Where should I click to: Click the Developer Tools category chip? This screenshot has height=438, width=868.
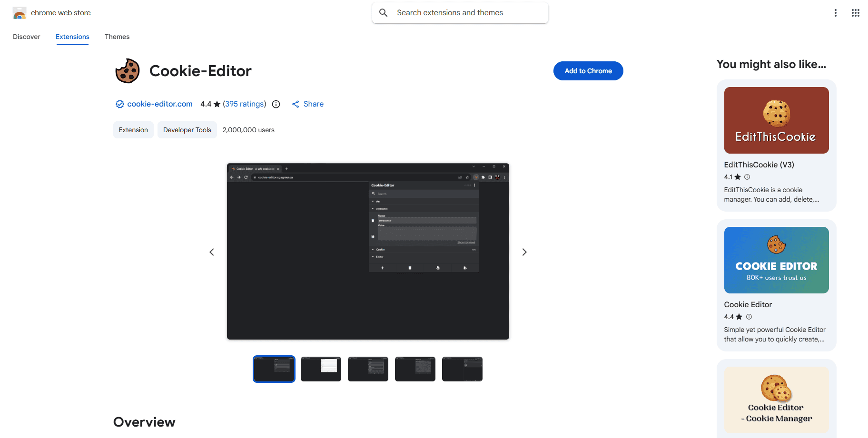187,130
